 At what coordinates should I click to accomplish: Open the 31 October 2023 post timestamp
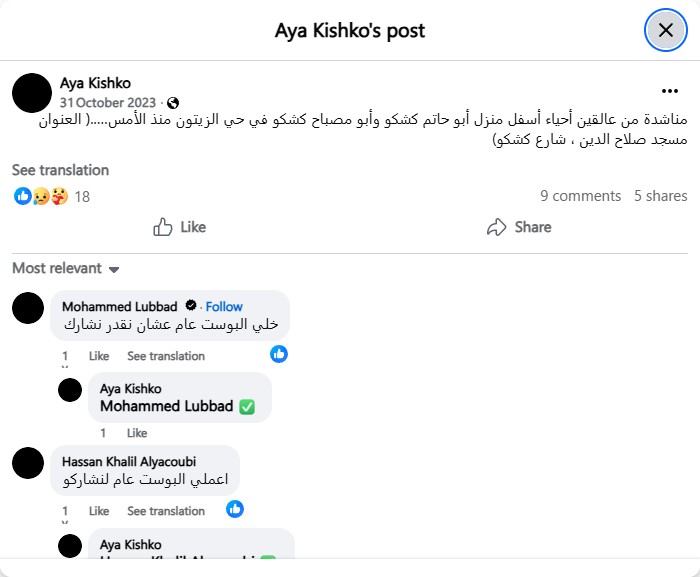[108, 103]
